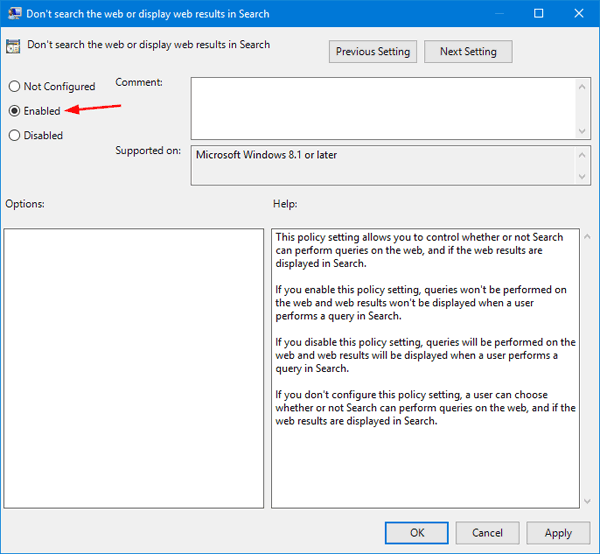Click the Help text starting 'This policy setting allows'

click(419, 250)
